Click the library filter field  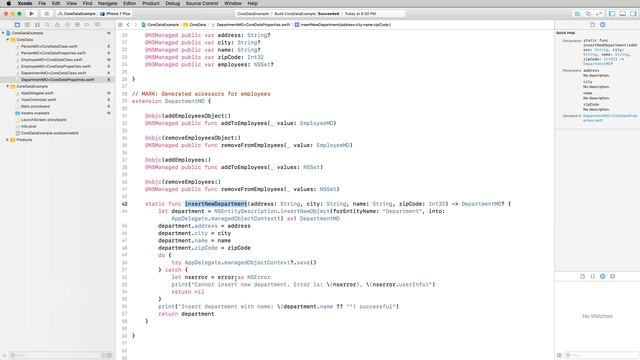tap(601, 356)
